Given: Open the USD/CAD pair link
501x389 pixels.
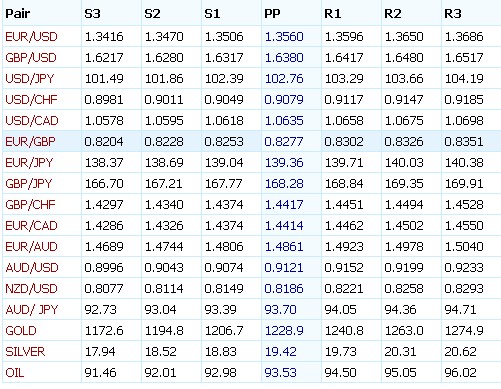Looking at the screenshot, I should [x=32, y=121].
